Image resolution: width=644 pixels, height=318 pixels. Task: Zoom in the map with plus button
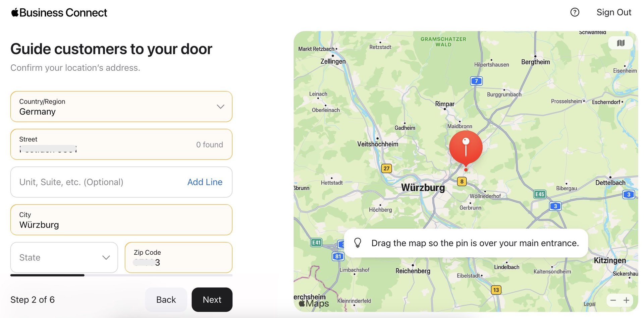[626, 300]
